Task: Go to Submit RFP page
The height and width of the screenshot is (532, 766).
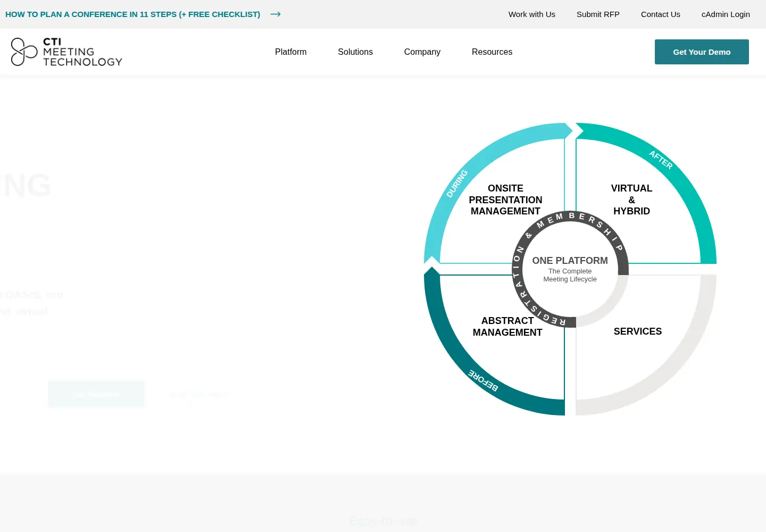Action: point(598,14)
